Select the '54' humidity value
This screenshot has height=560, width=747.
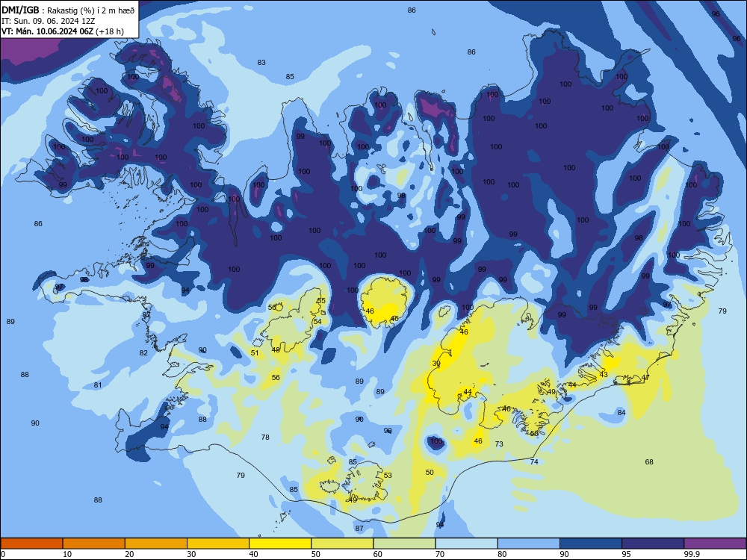pyautogui.click(x=317, y=321)
